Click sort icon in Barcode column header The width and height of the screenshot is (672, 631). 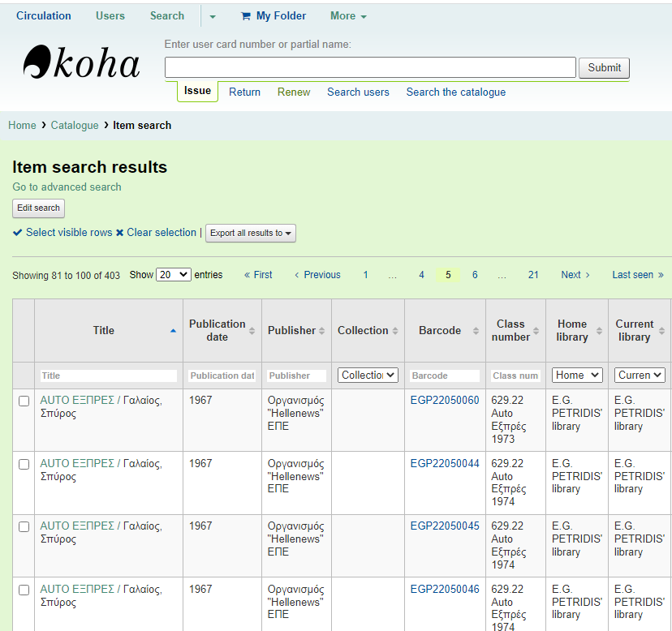[476, 331]
